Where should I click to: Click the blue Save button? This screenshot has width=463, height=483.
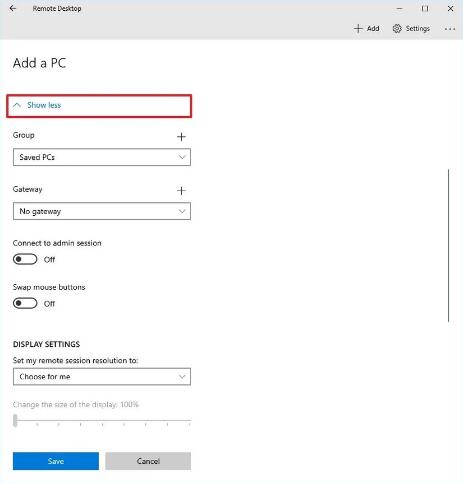click(56, 461)
